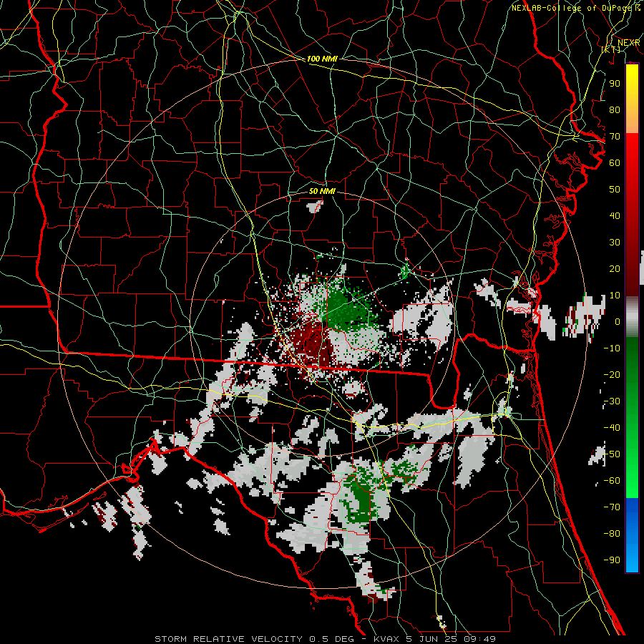644x644 pixels.
Task: Click the positive "50" scale label
Action: [615, 190]
